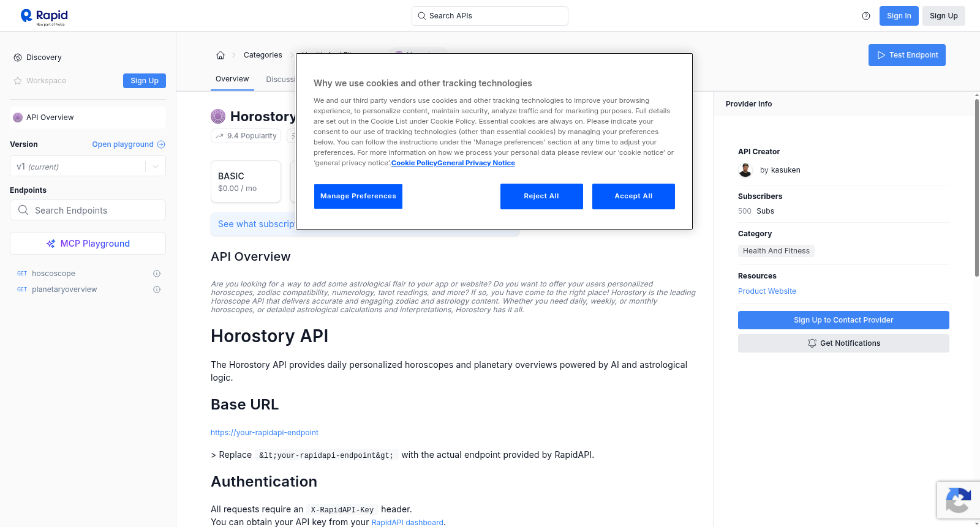The image size is (980, 527).
Task: Click info icon beside hoscoscope endpoint
Action: tap(157, 274)
